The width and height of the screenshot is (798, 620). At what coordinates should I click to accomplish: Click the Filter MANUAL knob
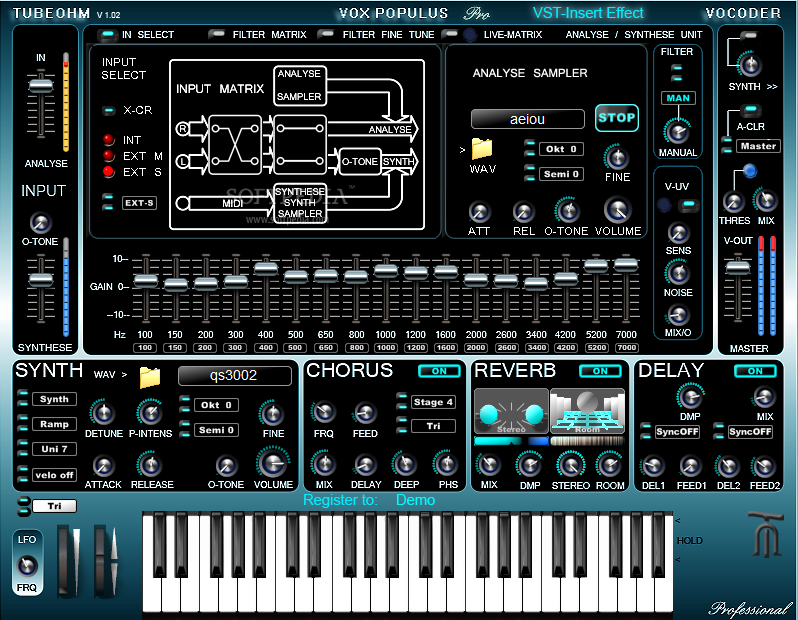(677, 132)
